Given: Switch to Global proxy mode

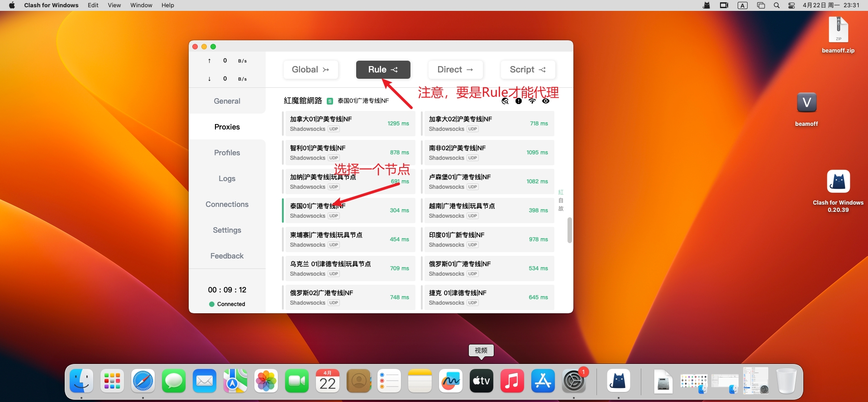Looking at the screenshot, I should 310,70.
